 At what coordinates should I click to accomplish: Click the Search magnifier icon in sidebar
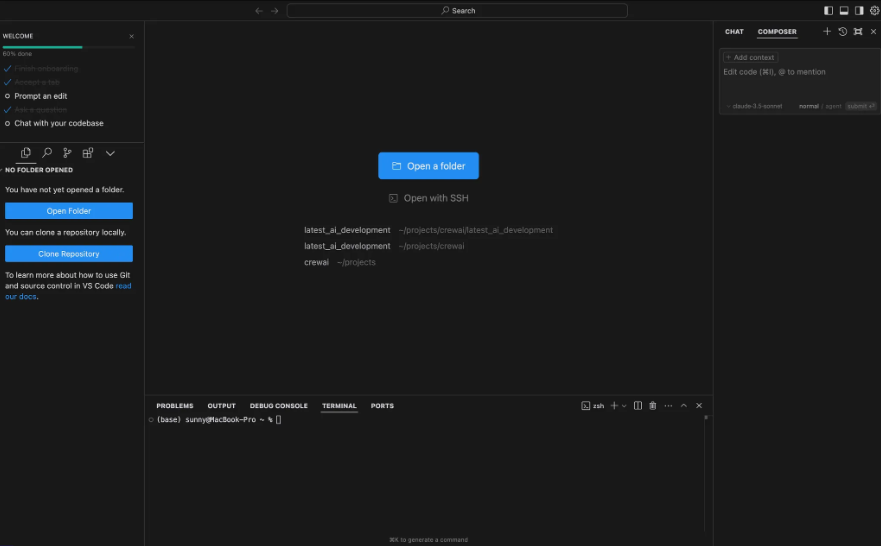(x=47, y=153)
